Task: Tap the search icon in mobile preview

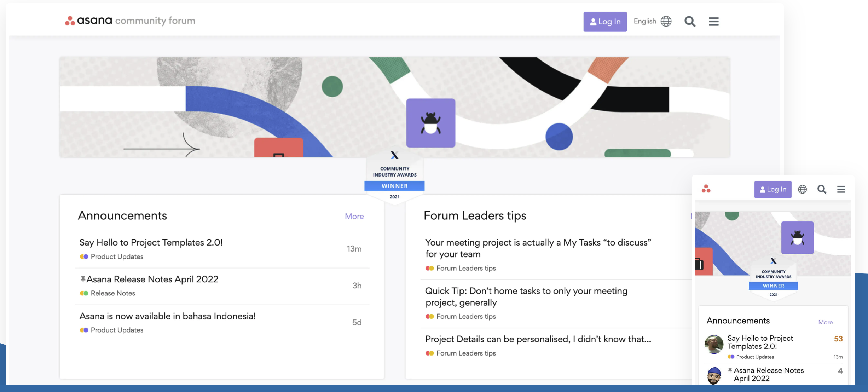Action: pyautogui.click(x=822, y=189)
